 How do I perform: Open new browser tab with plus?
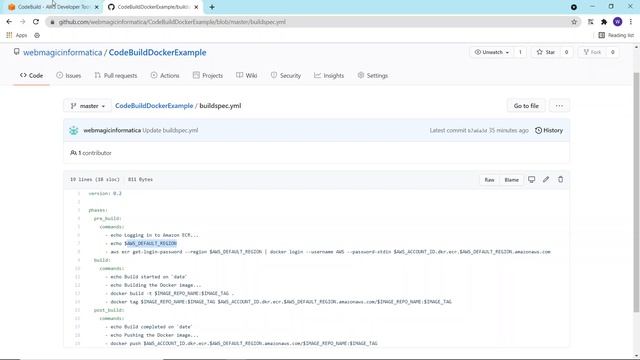pyautogui.click(x=212, y=7)
